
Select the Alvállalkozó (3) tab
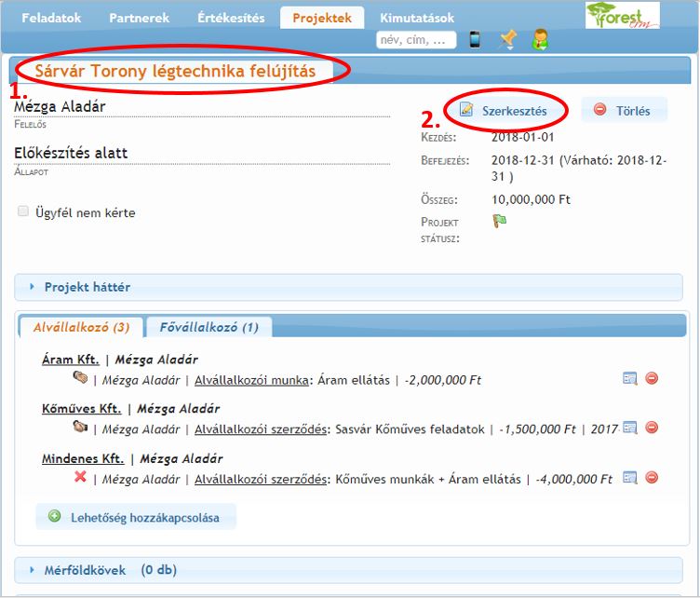pos(81,327)
